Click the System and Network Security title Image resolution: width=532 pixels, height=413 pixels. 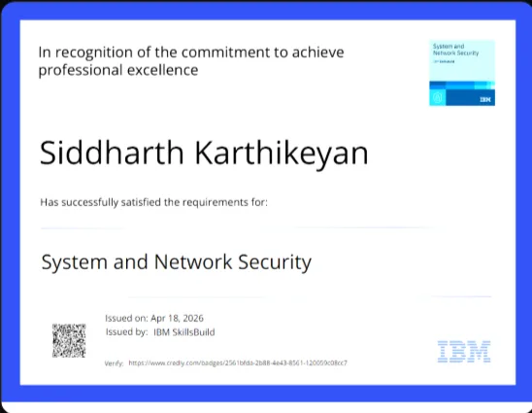click(176, 262)
